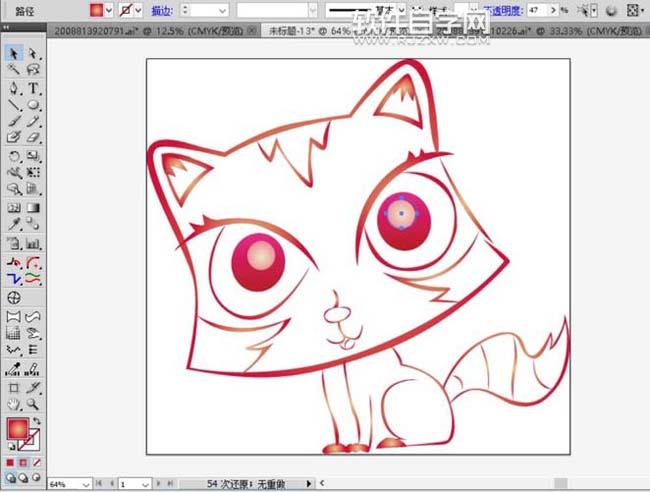Reset to default fill and stroke
This screenshot has width=650, height=492.
pos(11,446)
